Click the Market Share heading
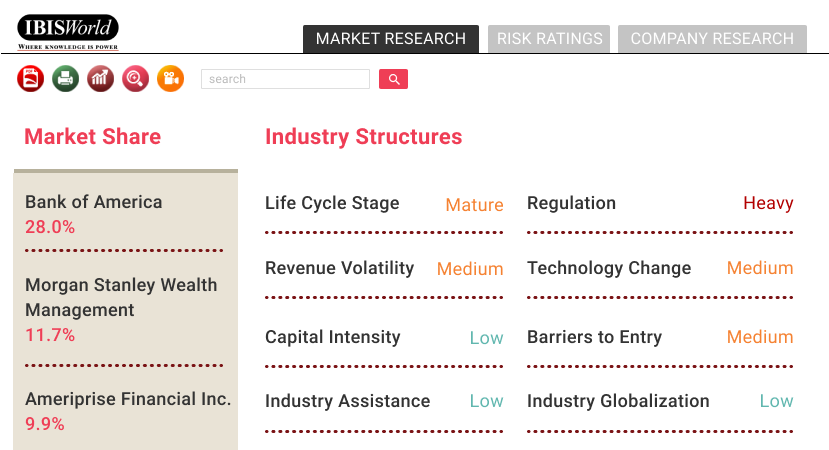The image size is (829, 450). click(92, 137)
